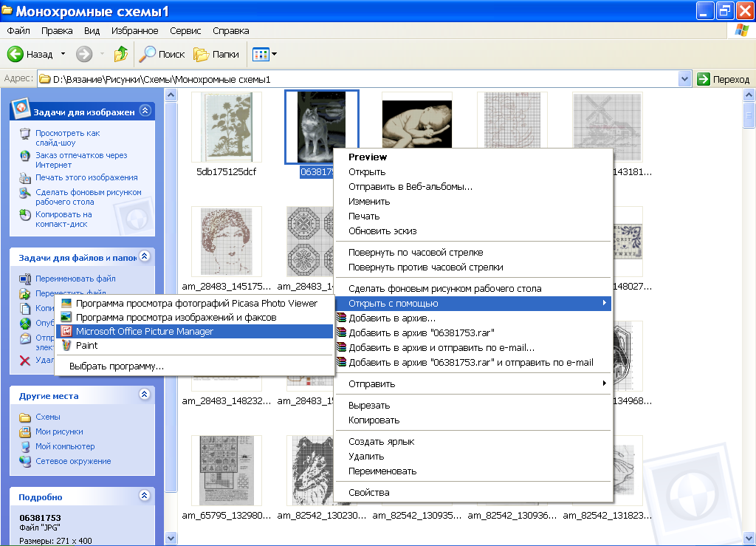Click Создать ярлык
The height and width of the screenshot is (546, 756).
473,442
